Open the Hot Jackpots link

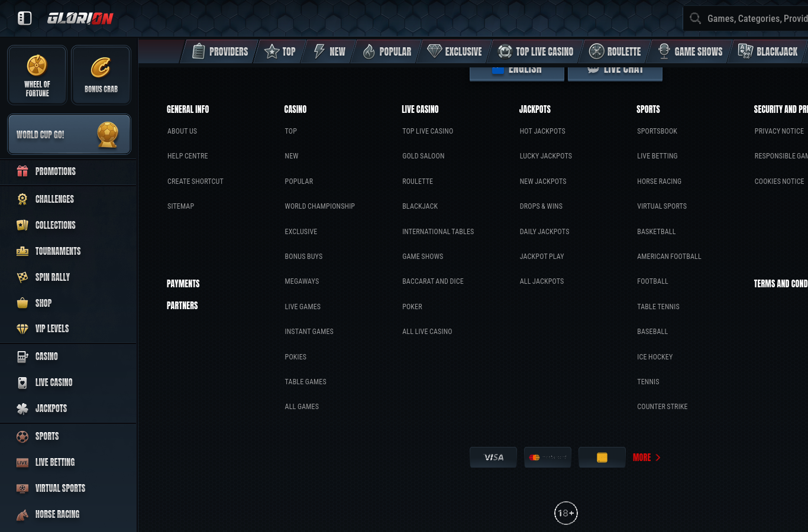(x=542, y=131)
